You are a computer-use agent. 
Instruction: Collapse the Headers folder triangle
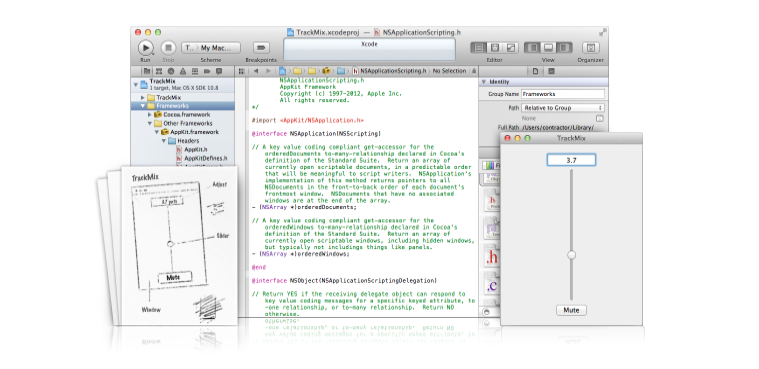[x=164, y=141]
